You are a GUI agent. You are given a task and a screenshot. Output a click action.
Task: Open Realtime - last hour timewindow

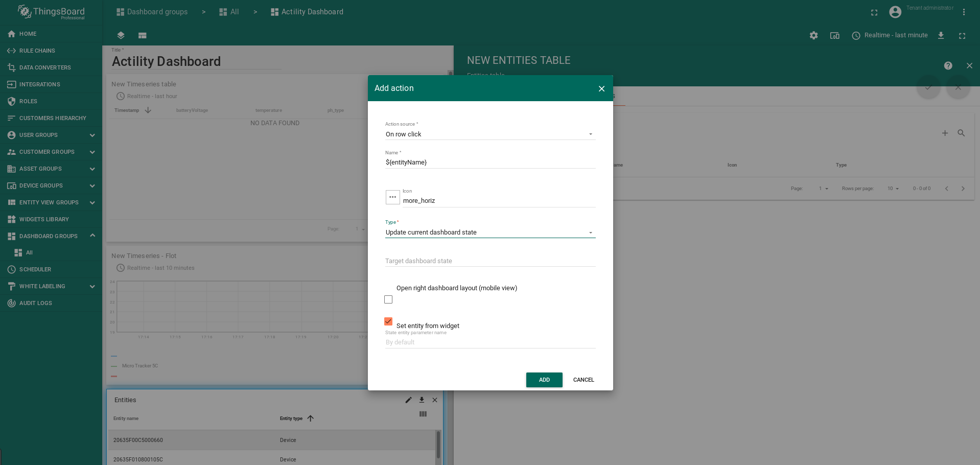(147, 96)
